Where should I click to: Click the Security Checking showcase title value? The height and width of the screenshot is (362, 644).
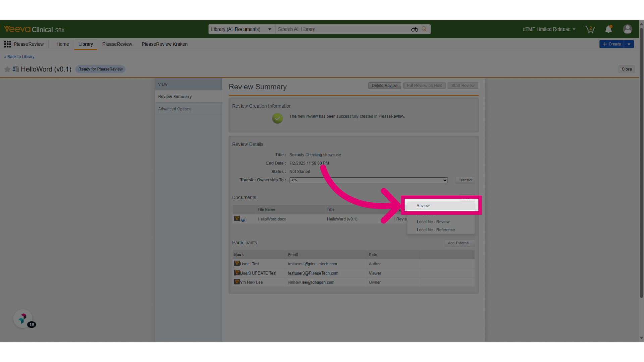click(315, 155)
